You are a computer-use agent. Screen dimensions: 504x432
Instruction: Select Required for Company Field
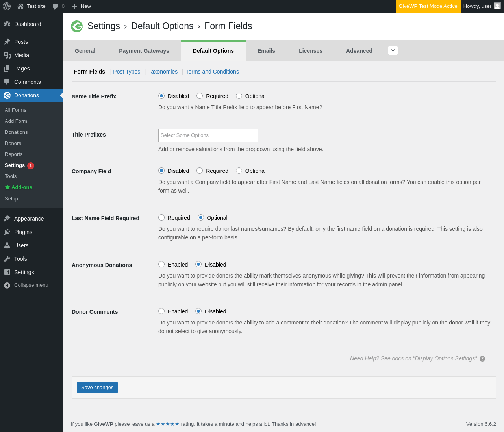click(x=200, y=171)
